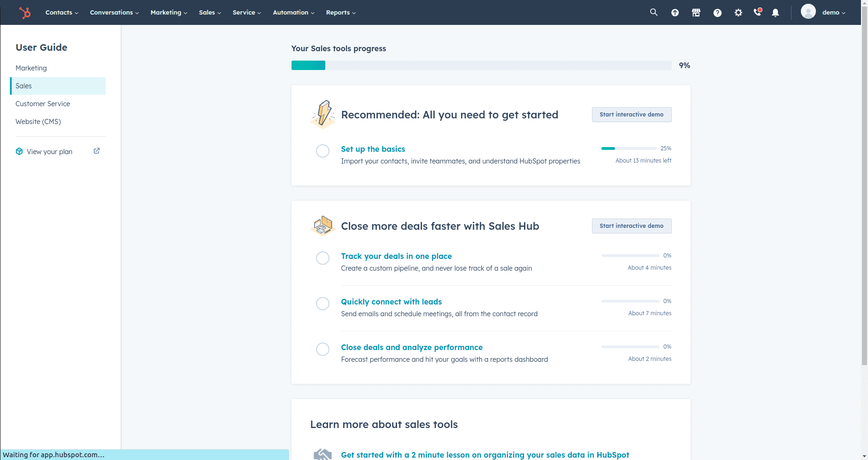
Task: Open the notifications bell
Action: tap(776, 13)
